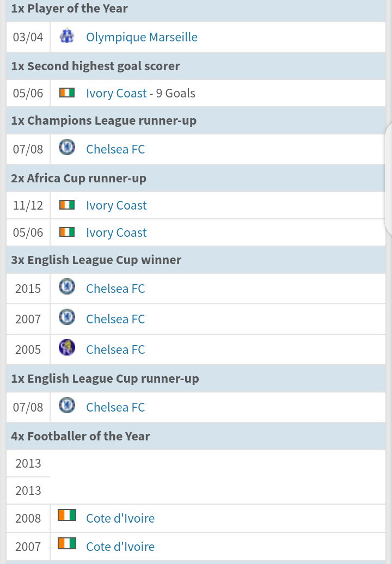392x564 pixels.
Task: Click the Cote d'Ivoire flag in the 2007 row
Action: (x=67, y=543)
